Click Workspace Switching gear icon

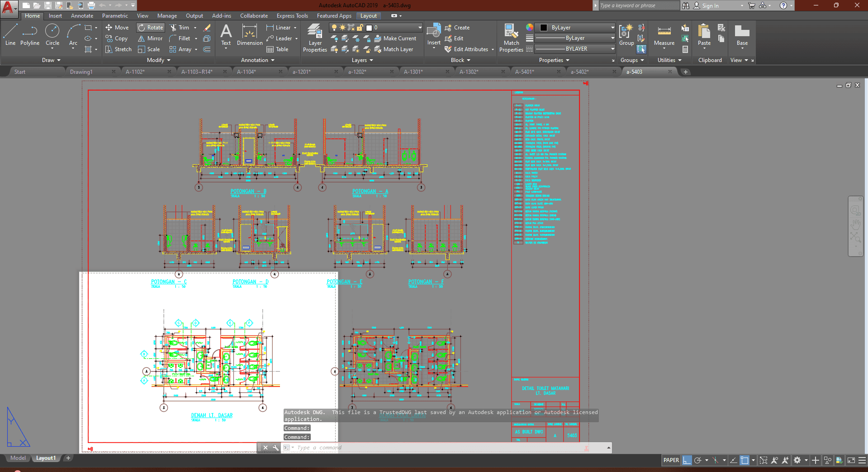(x=797, y=460)
